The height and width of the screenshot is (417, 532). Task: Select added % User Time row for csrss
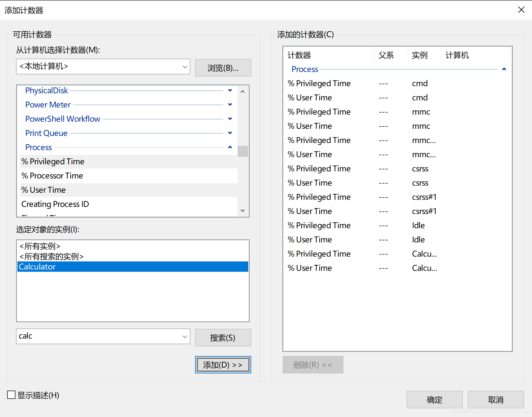397,183
